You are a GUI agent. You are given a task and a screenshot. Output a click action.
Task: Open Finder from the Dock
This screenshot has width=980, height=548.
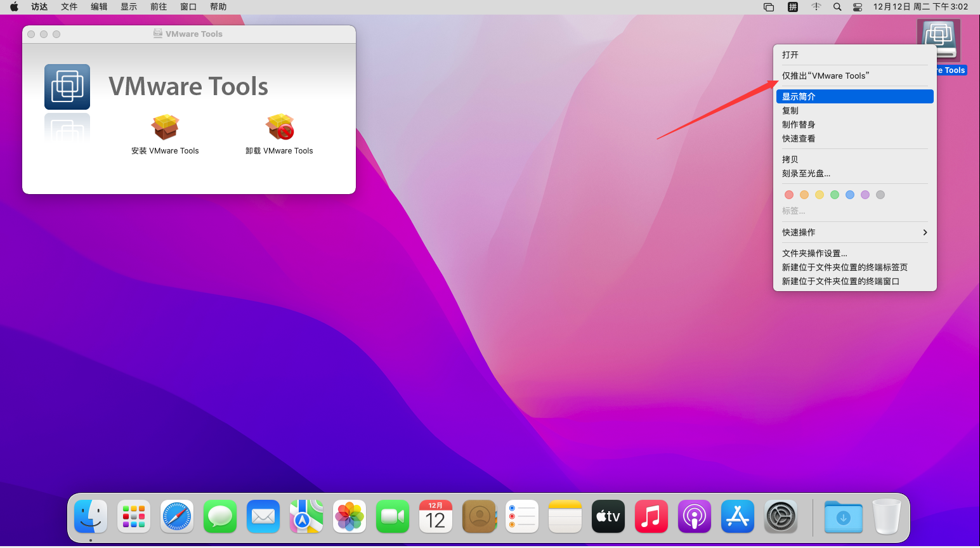(91, 517)
